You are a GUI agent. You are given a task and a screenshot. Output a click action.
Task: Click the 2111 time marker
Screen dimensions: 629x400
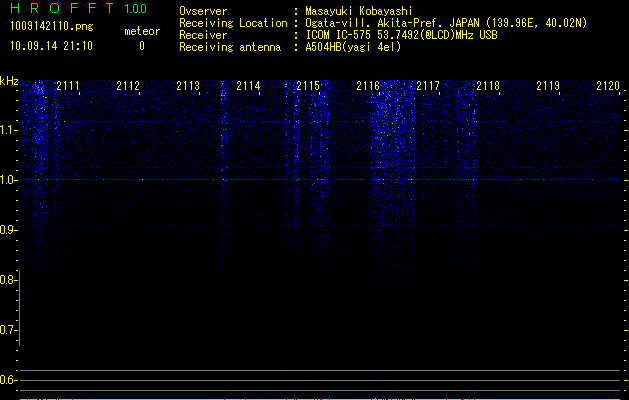(68, 86)
